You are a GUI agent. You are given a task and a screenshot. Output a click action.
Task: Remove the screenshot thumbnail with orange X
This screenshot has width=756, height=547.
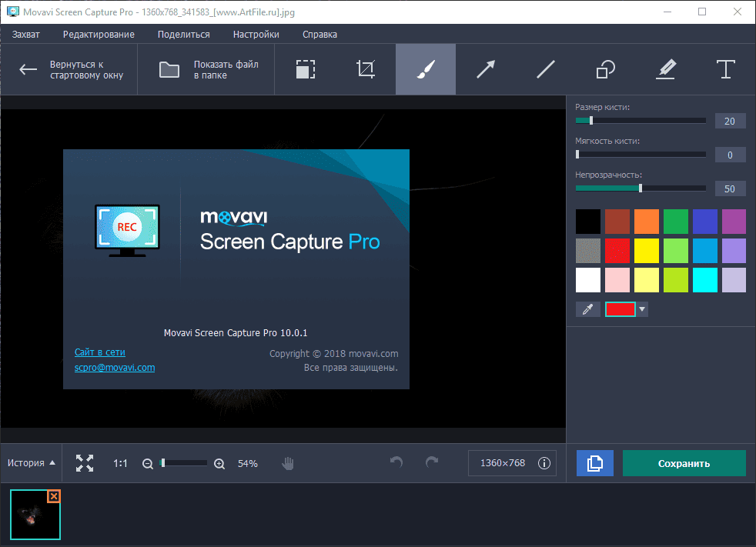53,497
